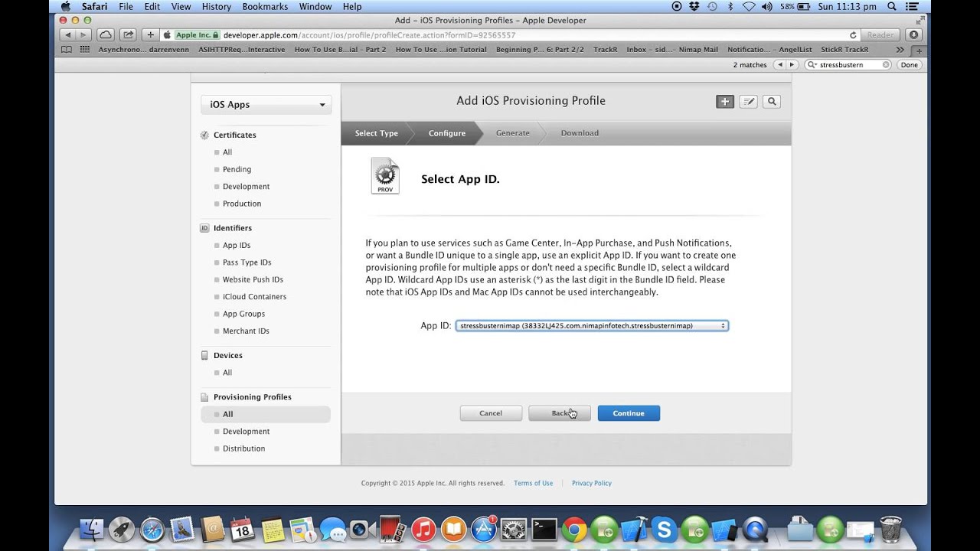Screen dimensions: 980x551
Task: Show hidden bookmarks with the chevron overflow
Action: [x=900, y=50]
